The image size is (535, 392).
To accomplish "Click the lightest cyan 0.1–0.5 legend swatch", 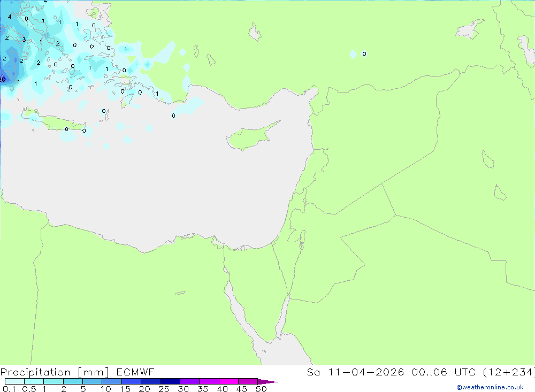I will [14, 381].
